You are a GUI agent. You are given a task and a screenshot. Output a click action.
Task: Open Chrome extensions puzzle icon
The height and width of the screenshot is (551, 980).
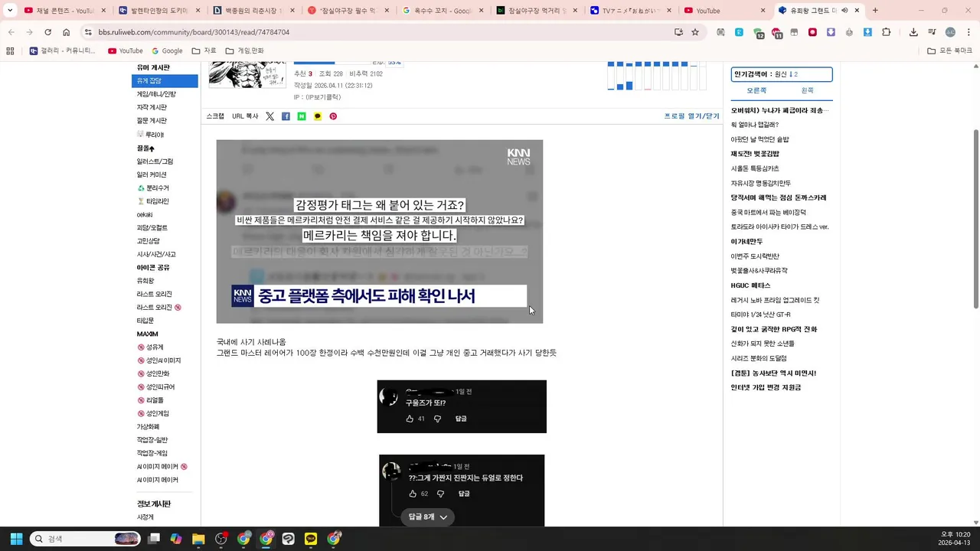(x=887, y=32)
